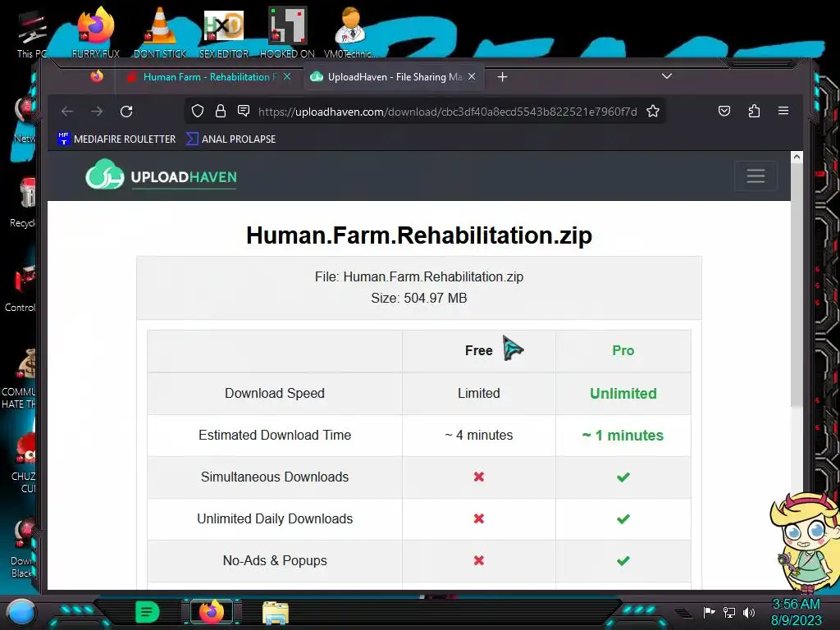The width and height of the screenshot is (840, 630).
Task: Open volume speaker tray icon
Action: click(x=748, y=612)
